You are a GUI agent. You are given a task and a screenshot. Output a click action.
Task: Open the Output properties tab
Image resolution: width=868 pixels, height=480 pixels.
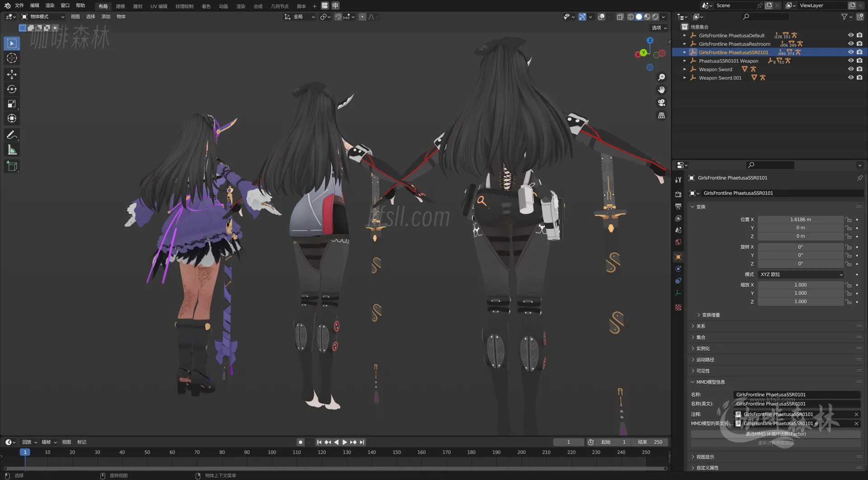click(x=678, y=206)
